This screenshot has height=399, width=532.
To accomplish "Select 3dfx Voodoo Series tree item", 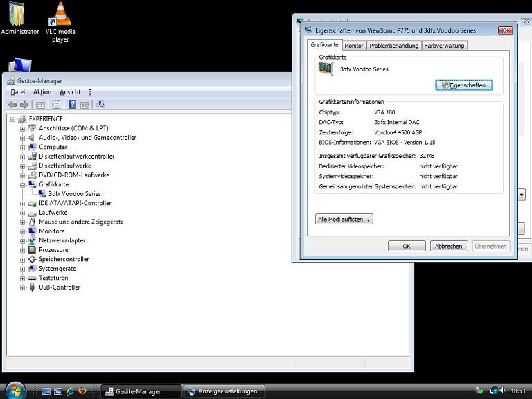I will [x=75, y=194].
